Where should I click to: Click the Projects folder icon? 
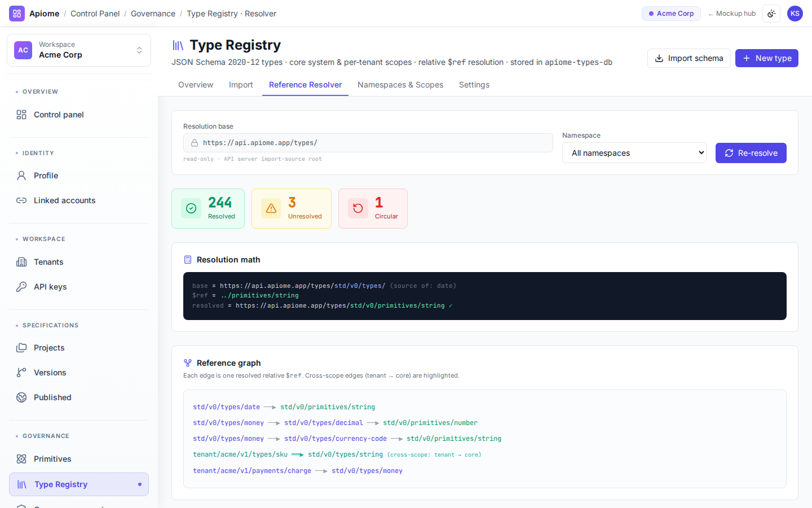(21, 348)
